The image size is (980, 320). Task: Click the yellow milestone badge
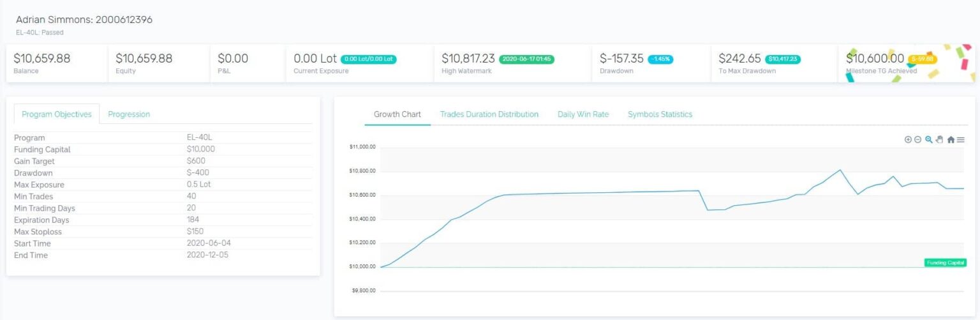click(923, 59)
